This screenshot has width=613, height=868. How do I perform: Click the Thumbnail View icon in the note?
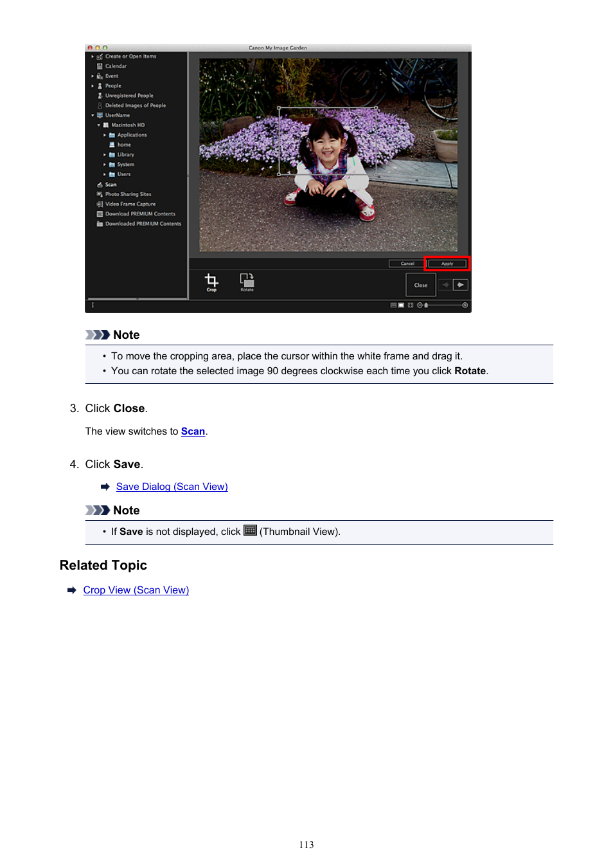coord(250,530)
